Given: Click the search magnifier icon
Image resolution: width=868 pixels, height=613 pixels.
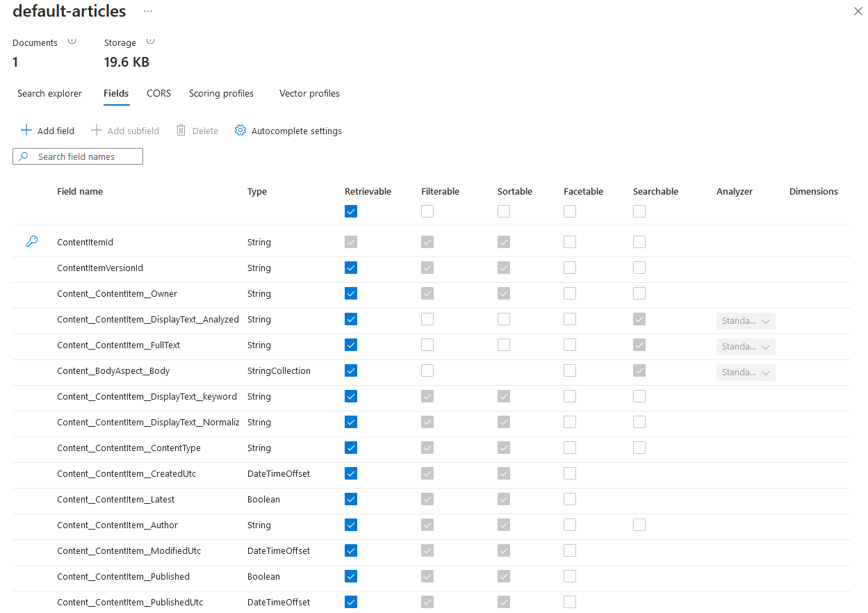Looking at the screenshot, I should [24, 156].
